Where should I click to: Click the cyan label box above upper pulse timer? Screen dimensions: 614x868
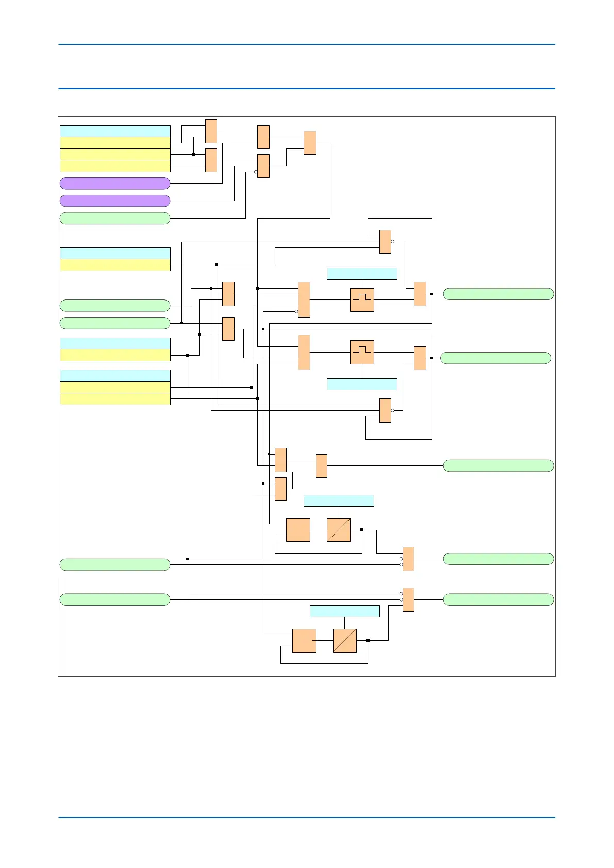point(362,274)
